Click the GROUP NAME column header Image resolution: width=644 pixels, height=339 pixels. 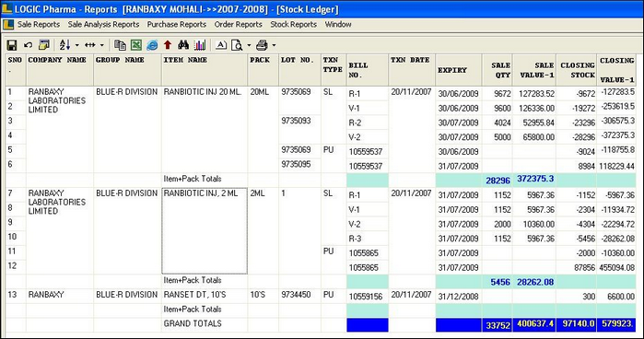tap(127, 69)
